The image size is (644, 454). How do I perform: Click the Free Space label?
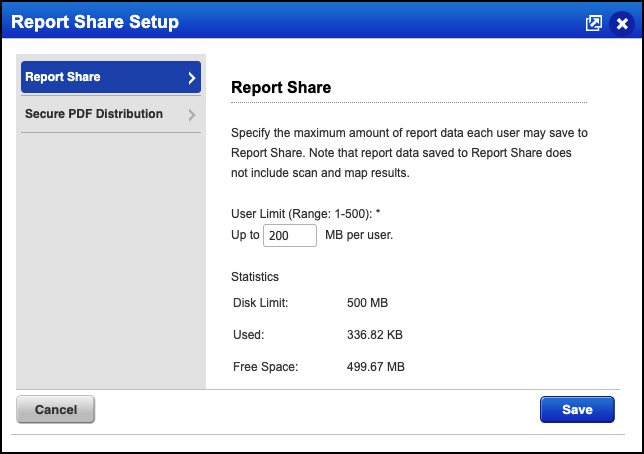coord(265,367)
